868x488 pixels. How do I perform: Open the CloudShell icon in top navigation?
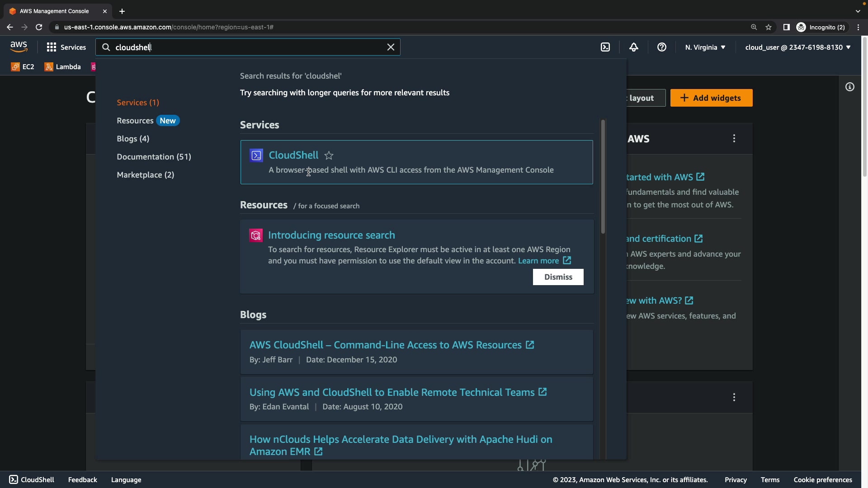coord(605,47)
